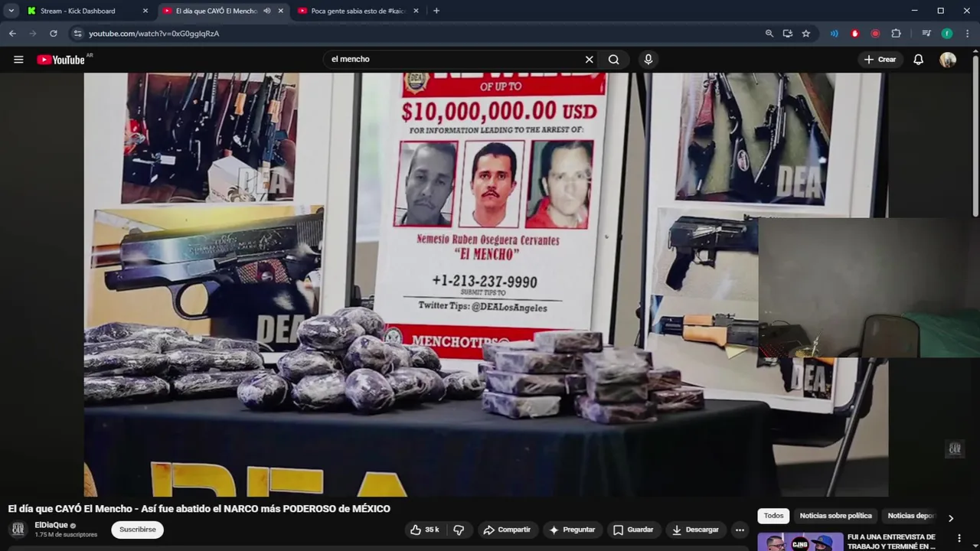The width and height of the screenshot is (980, 551).
Task: Click the Compartir button
Action: point(508,530)
